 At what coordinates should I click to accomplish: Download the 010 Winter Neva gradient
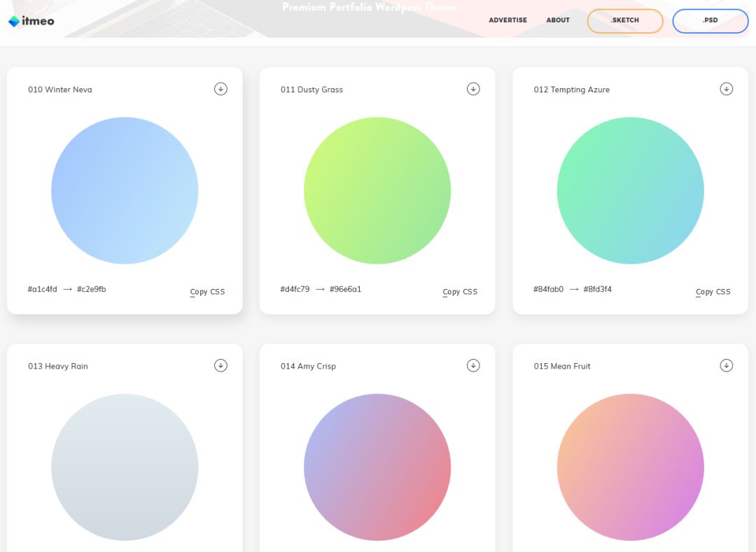pyautogui.click(x=220, y=89)
